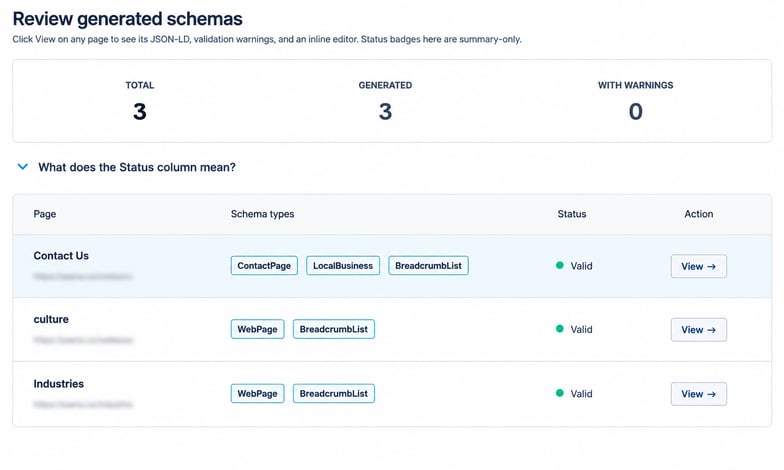The image size is (784, 470).
Task: Click the Status column header
Action: 572,214
